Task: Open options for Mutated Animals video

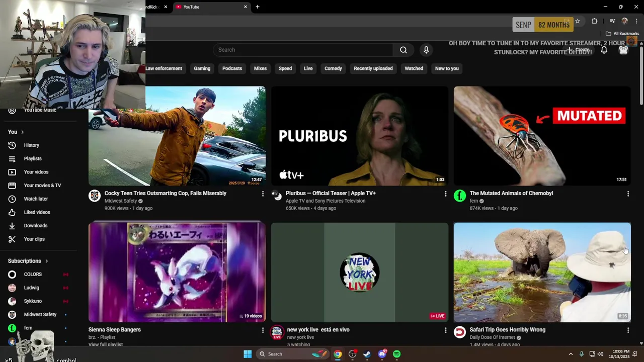Action: (x=628, y=194)
